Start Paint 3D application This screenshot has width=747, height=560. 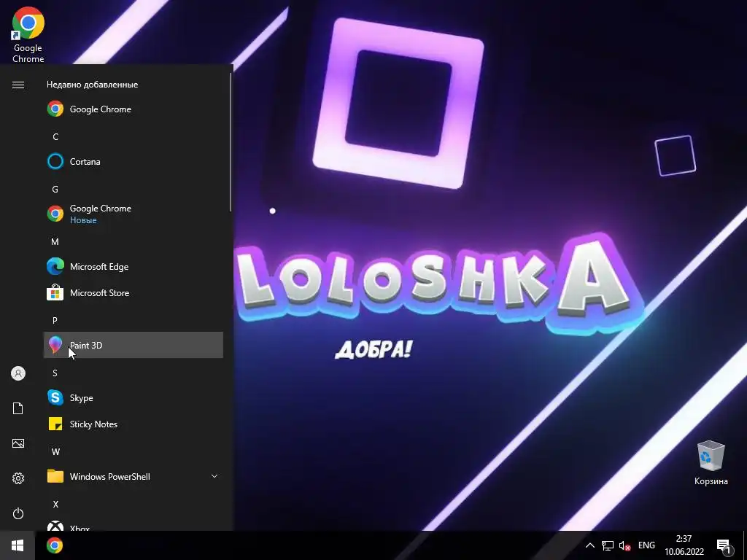(x=133, y=345)
